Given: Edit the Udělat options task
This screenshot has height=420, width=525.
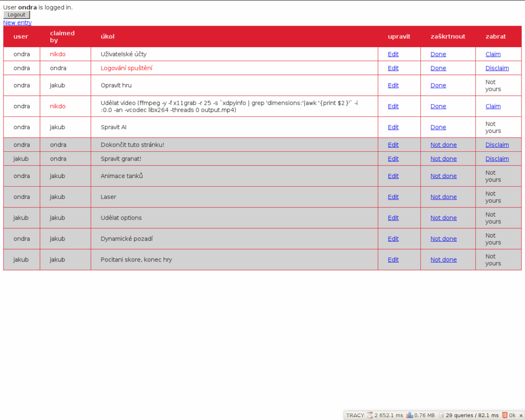Looking at the screenshot, I should (x=393, y=218).
